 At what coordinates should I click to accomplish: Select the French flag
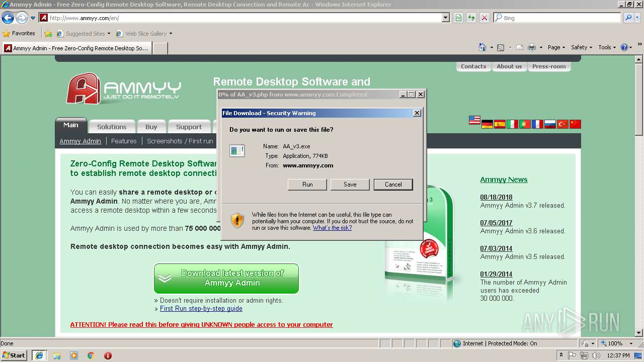537,124
